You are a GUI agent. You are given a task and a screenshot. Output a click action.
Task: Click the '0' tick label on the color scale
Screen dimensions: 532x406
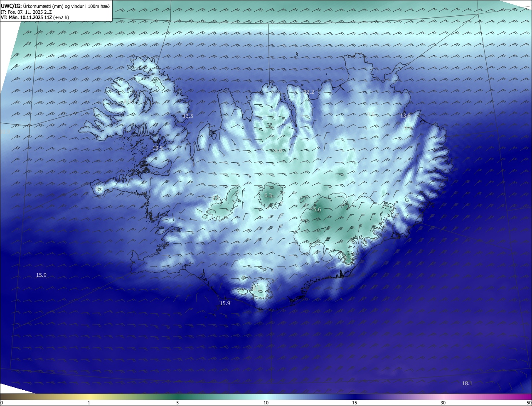1,403
